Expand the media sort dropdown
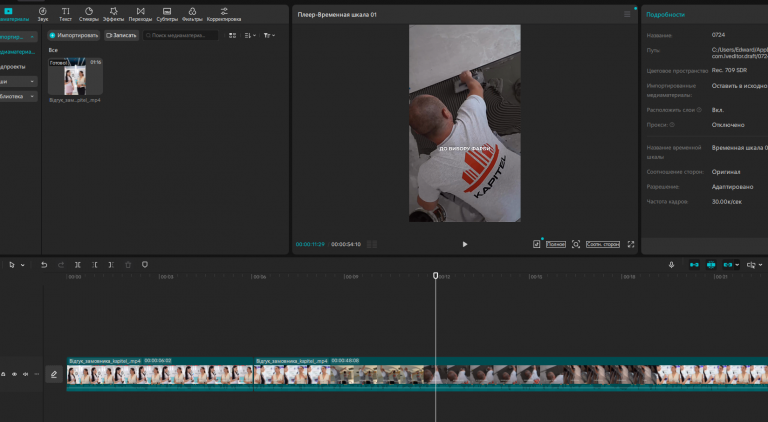 (250, 35)
